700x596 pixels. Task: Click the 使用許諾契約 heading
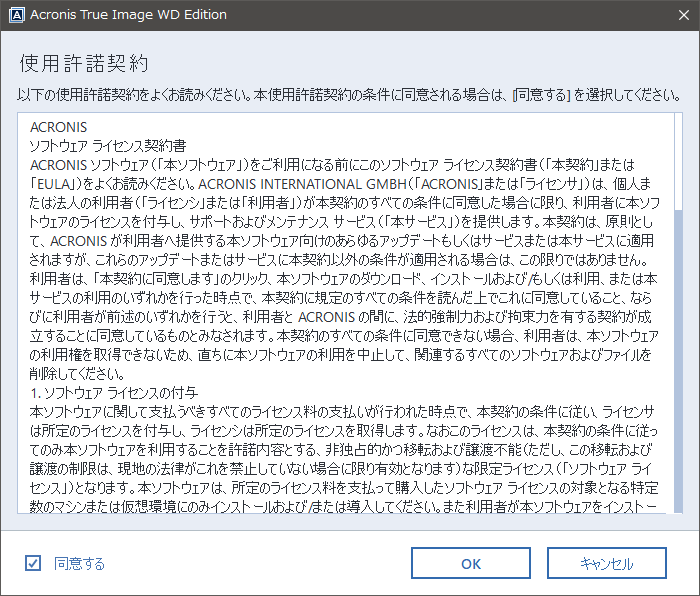[x=83, y=63]
